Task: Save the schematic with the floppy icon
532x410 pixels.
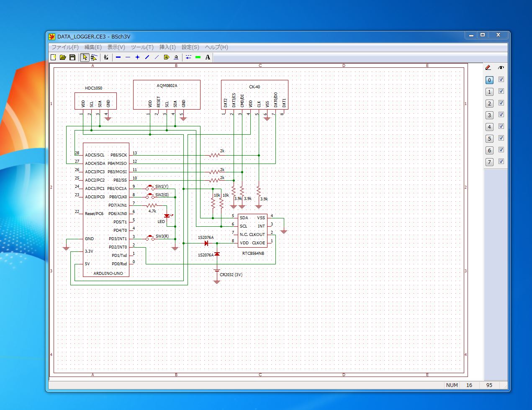Action: 72,57
